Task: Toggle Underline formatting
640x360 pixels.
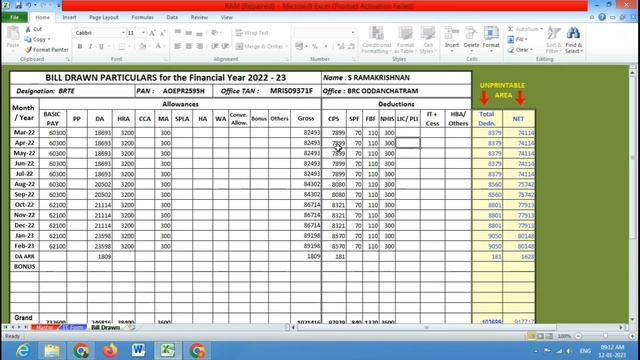Action: [x=101, y=46]
